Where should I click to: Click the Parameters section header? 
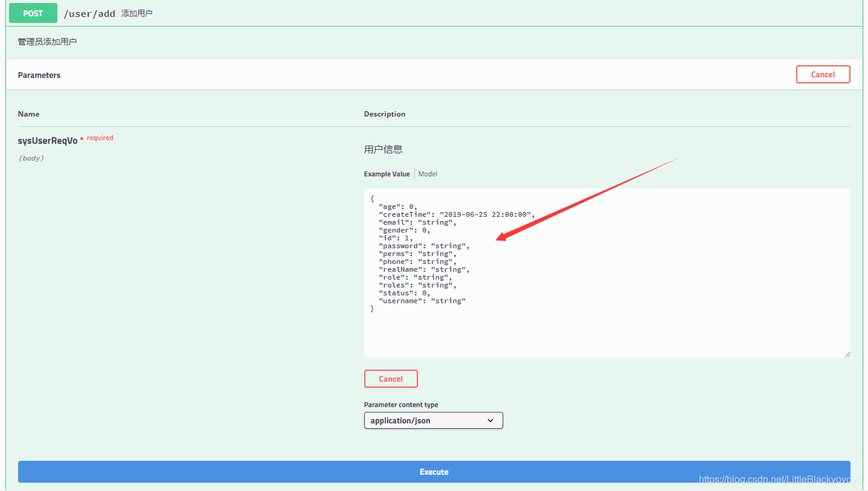39,75
